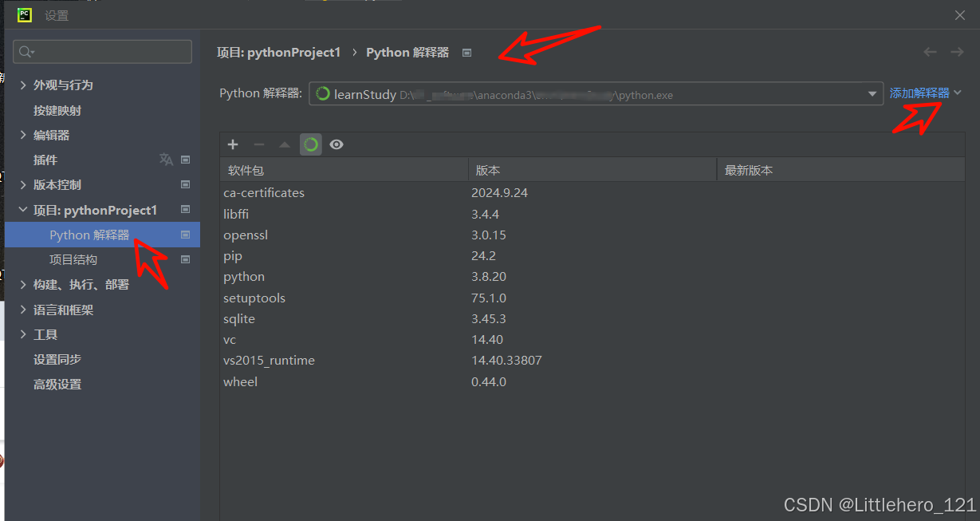This screenshot has width=980, height=521.
Task: Click the search magnifier icon
Action: point(26,52)
